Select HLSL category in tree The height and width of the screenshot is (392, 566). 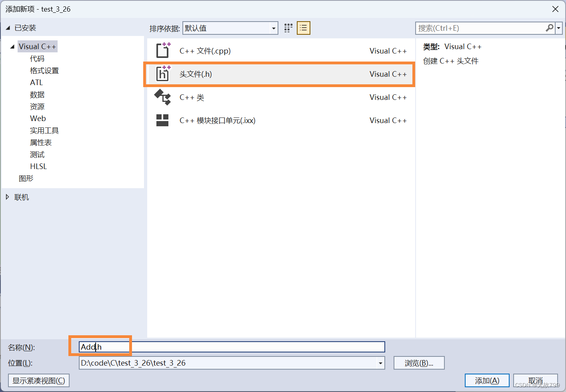click(x=38, y=166)
